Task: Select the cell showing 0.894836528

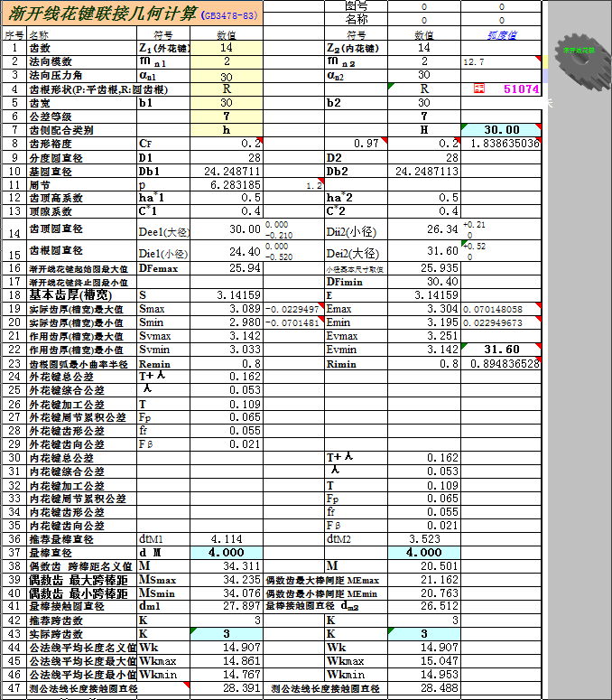Action: click(x=501, y=364)
